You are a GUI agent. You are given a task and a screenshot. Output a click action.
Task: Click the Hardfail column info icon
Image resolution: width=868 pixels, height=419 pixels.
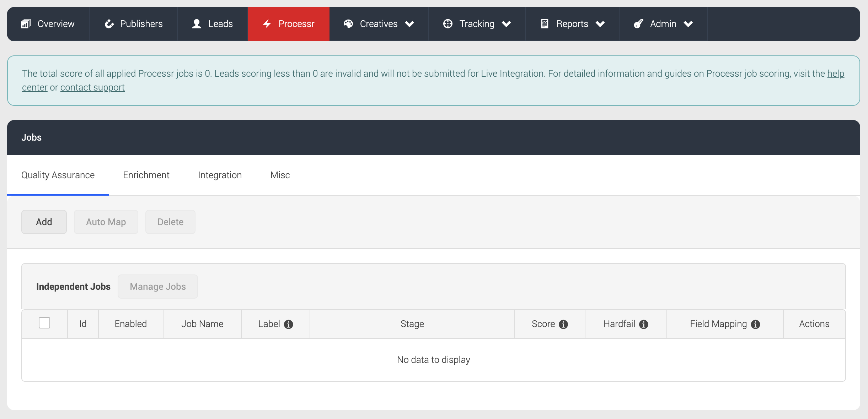[644, 324]
